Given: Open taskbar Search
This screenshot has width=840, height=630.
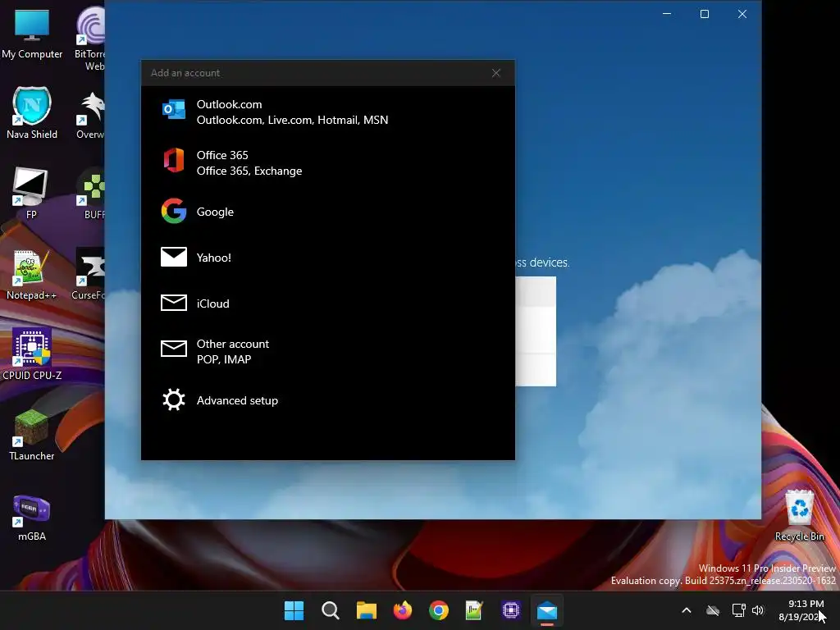Looking at the screenshot, I should tap(330, 610).
